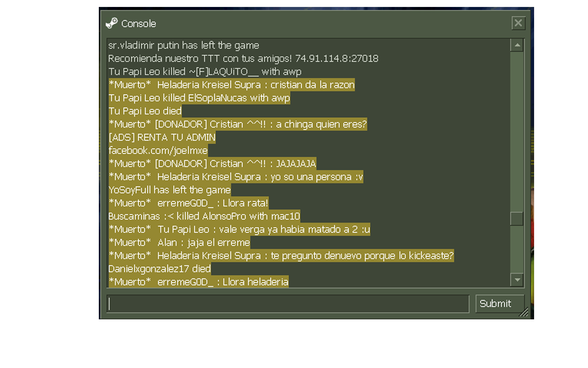Click the scroll down arrow button
This screenshot has height=368, width=588.
tap(517, 280)
